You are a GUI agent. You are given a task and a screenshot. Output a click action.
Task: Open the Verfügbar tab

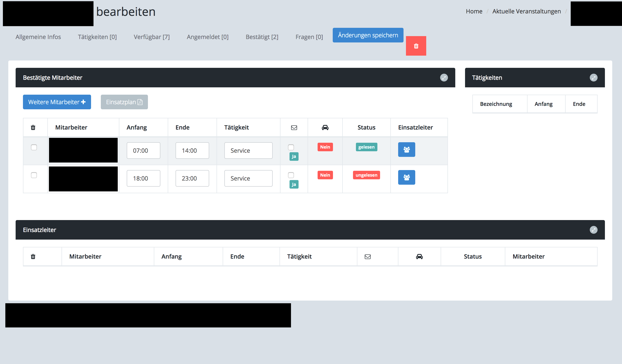click(x=152, y=36)
